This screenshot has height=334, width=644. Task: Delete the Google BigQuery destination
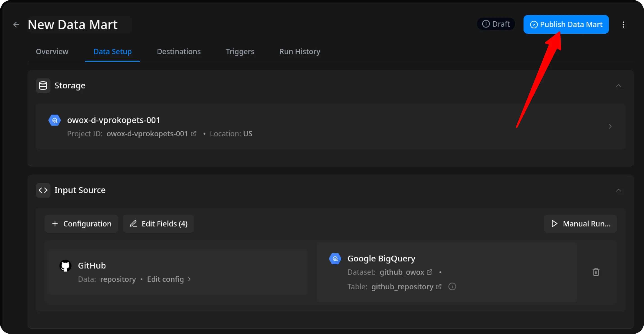(x=596, y=272)
